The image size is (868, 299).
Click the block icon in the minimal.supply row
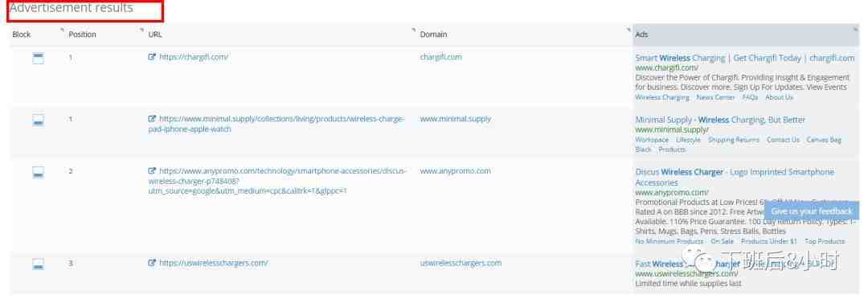coord(38,120)
